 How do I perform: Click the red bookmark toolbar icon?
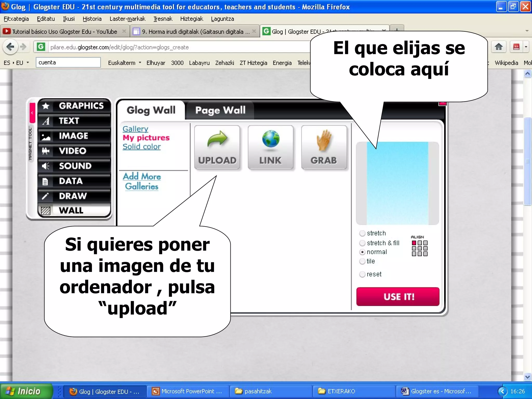516,47
